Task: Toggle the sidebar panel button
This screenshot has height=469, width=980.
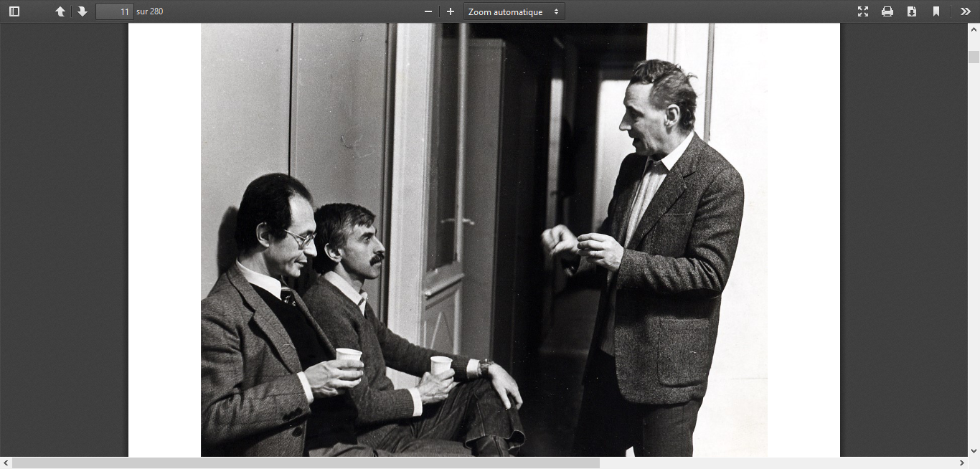Action: coord(14,11)
